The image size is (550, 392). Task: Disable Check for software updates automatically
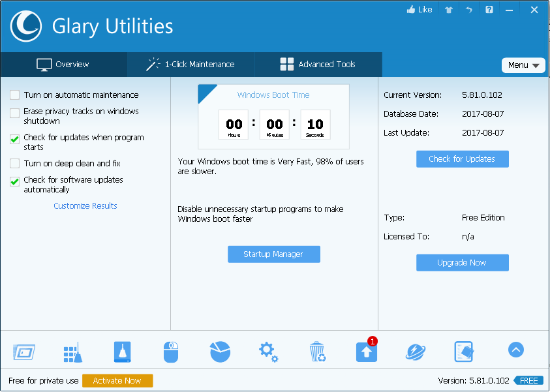coord(14,180)
